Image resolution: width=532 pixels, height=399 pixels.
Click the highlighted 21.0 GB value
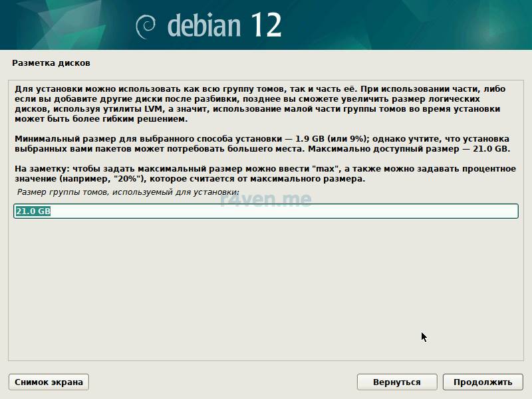tap(33, 211)
